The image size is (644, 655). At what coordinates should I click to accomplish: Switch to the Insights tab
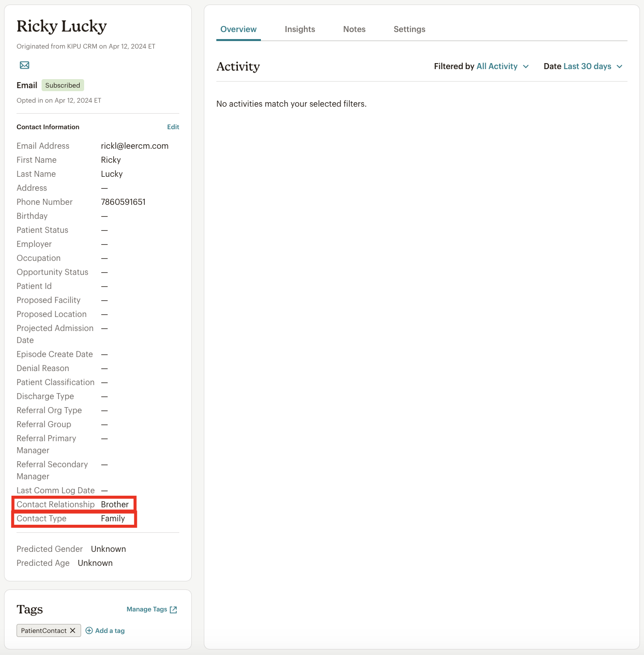299,30
